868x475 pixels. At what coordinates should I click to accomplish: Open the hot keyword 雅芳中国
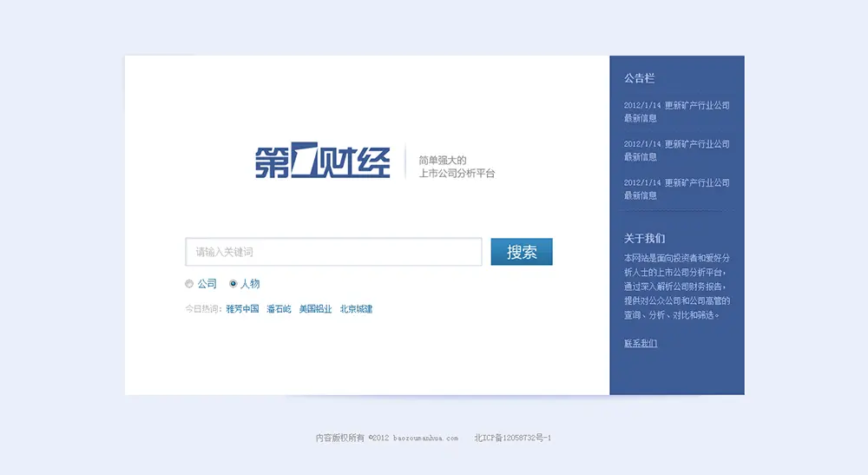[243, 309]
